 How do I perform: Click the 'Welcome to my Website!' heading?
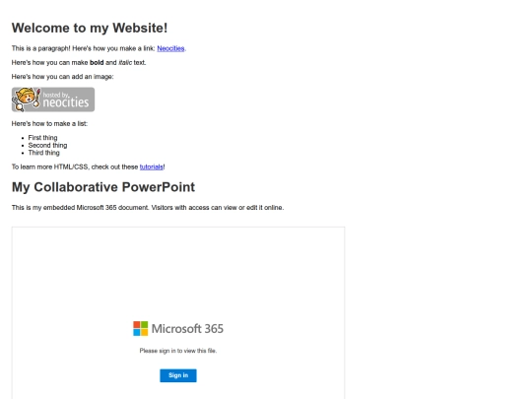[x=90, y=28]
